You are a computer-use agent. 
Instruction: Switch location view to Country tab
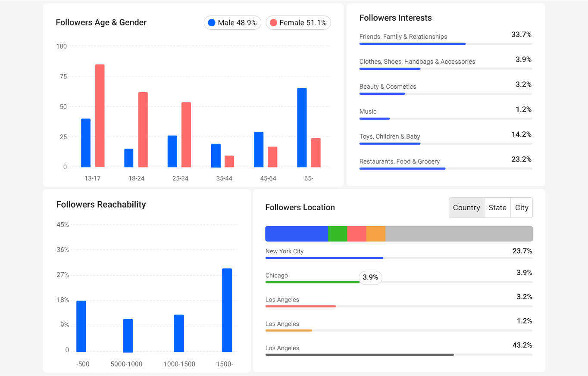pyautogui.click(x=466, y=208)
